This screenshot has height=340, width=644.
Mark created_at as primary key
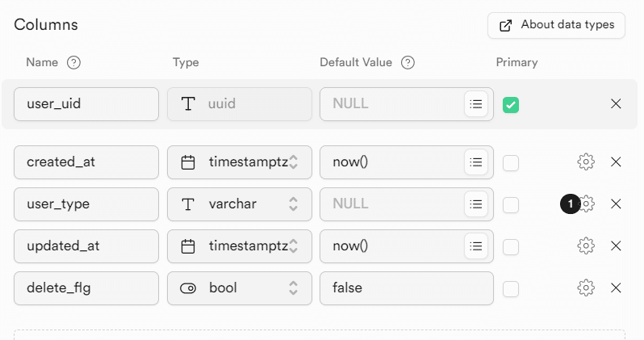click(x=511, y=163)
